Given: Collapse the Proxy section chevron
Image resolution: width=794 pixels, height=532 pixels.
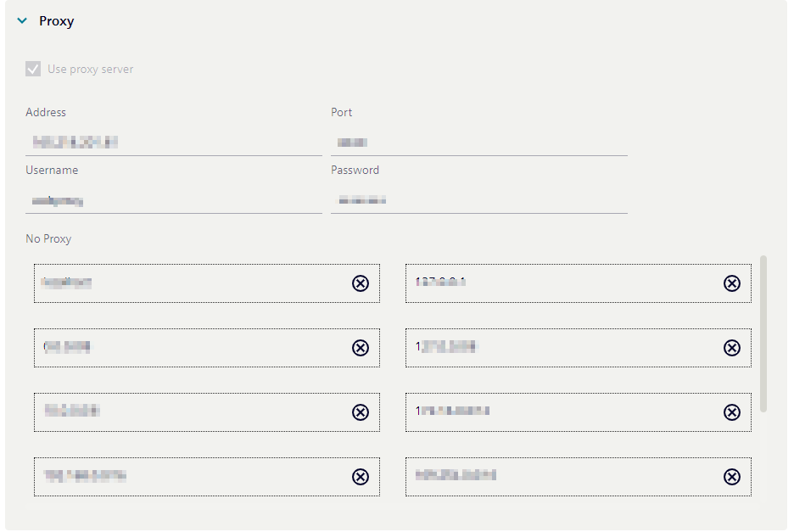Looking at the screenshot, I should point(22,20).
